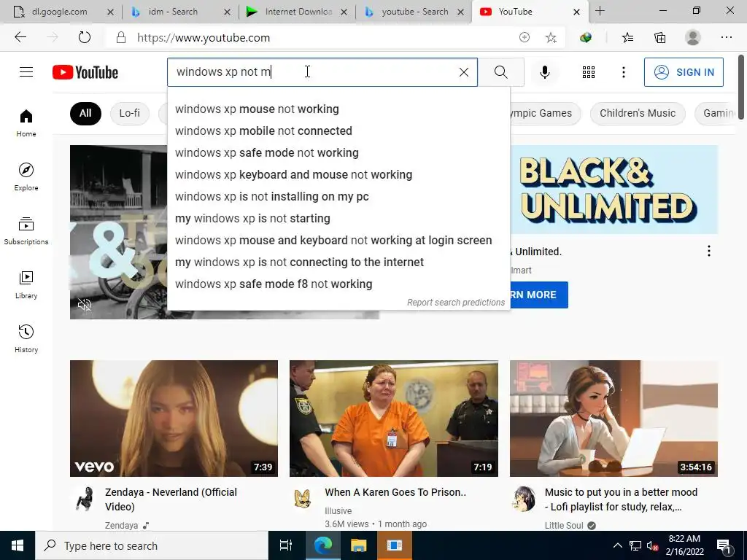Choose suggestion 'windows xp keyboard and mouse not working'
The width and height of the screenshot is (747, 560).
338,175
